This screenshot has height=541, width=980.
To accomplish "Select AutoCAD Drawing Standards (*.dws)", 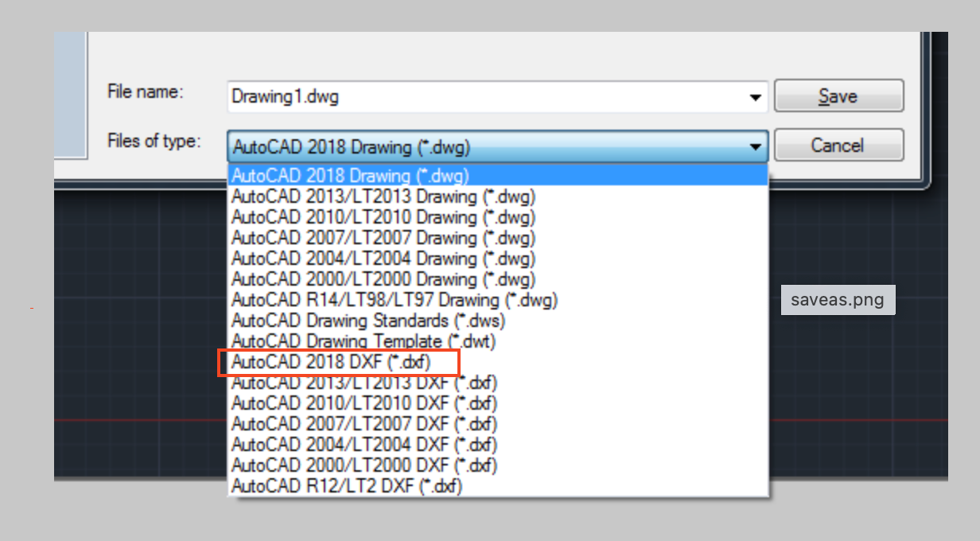I will [498, 320].
